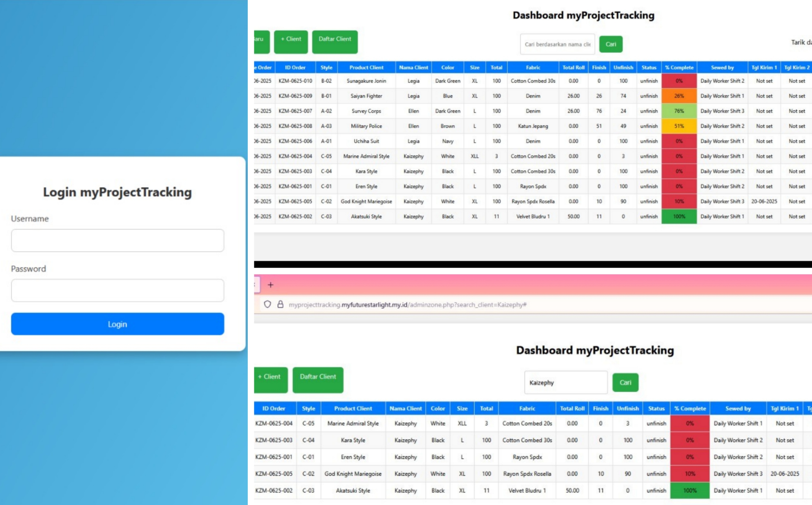Click the blue Login button
The height and width of the screenshot is (505, 812).
click(117, 324)
